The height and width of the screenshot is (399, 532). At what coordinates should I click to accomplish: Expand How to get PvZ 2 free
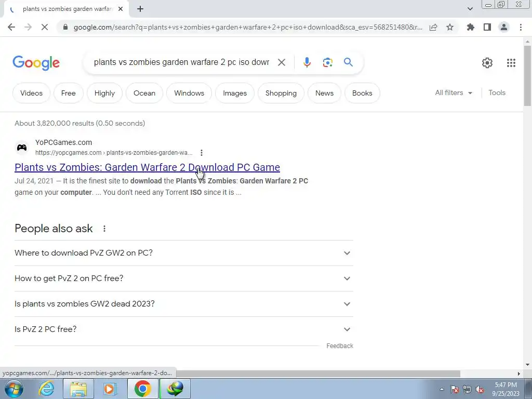(x=183, y=278)
